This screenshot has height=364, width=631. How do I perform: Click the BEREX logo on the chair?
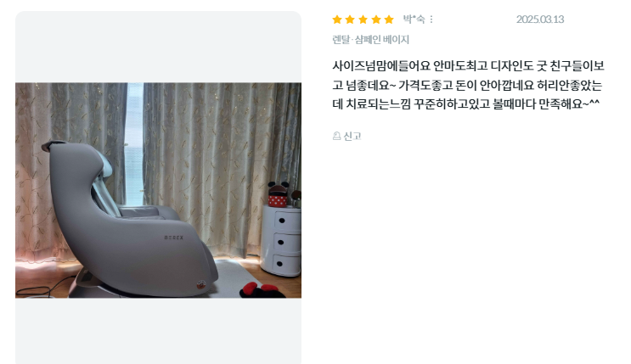pos(174,238)
